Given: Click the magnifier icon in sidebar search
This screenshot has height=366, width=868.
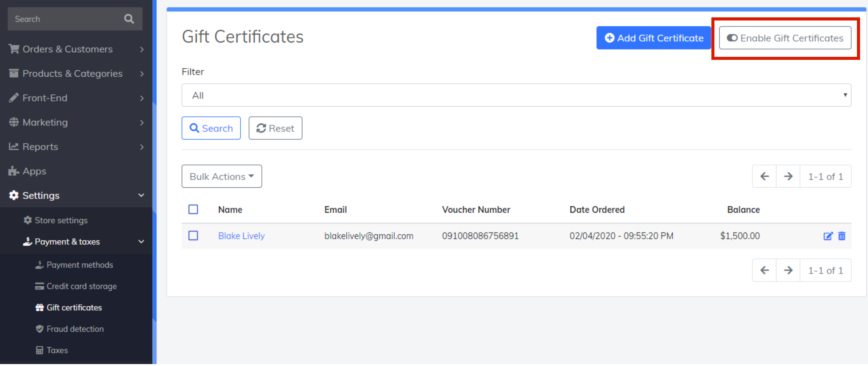Looking at the screenshot, I should pos(129,19).
